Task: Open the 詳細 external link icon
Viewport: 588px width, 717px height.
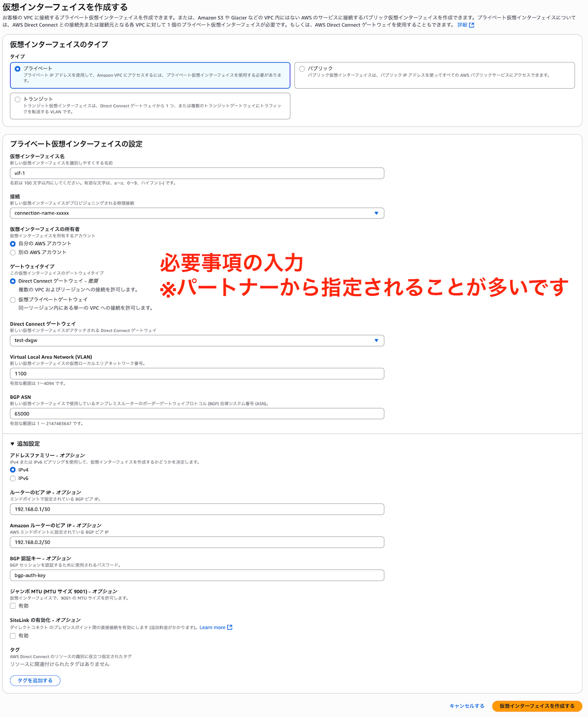Action: (471, 25)
